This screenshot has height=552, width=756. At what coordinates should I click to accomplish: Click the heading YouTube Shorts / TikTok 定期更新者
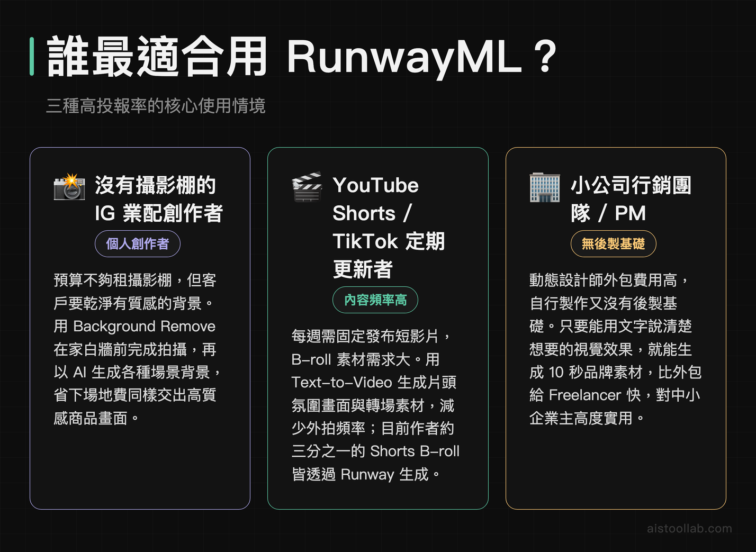pos(389,227)
